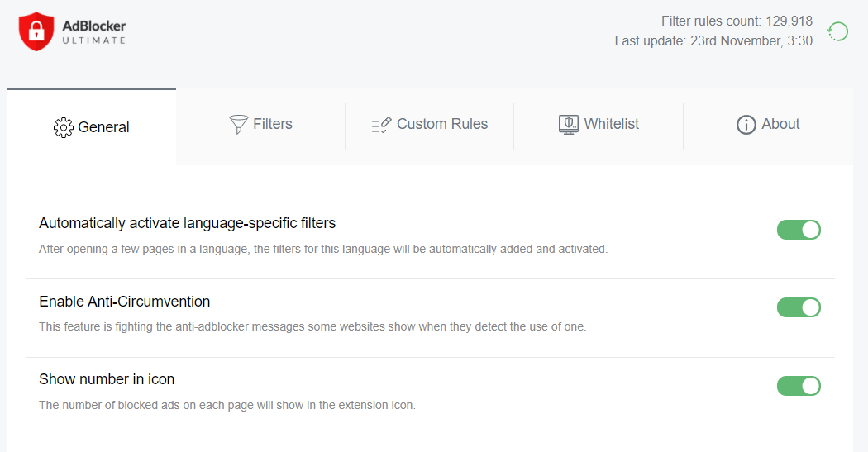Click the Filter rules count text
Screen dimensions: 868x452
point(737,21)
